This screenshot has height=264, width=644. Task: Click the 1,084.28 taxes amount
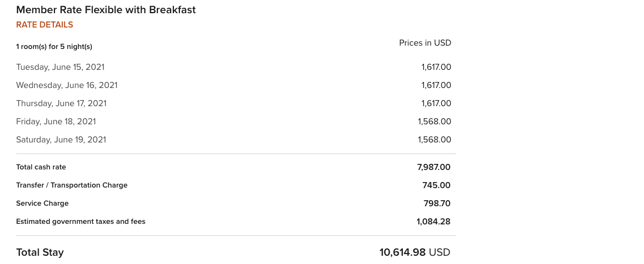(x=433, y=221)
